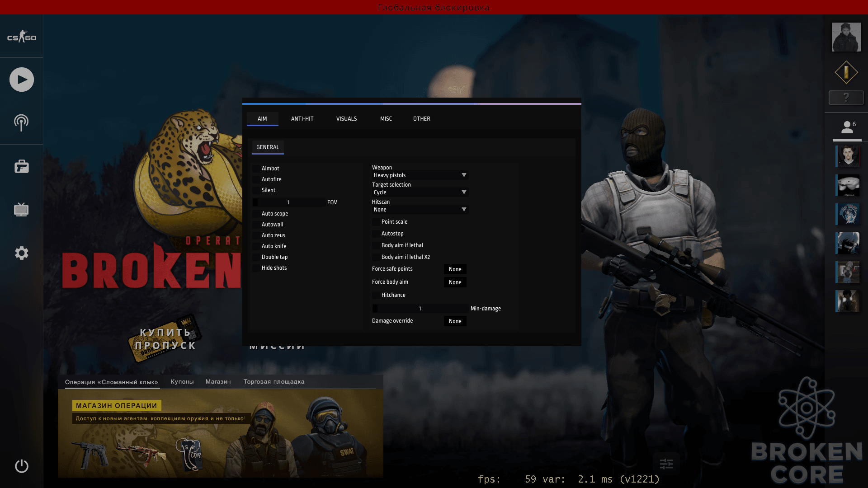Click the question mark box icon
Image resolution: width=868 pixels, height=488 pixels.
tap(846, 98)
